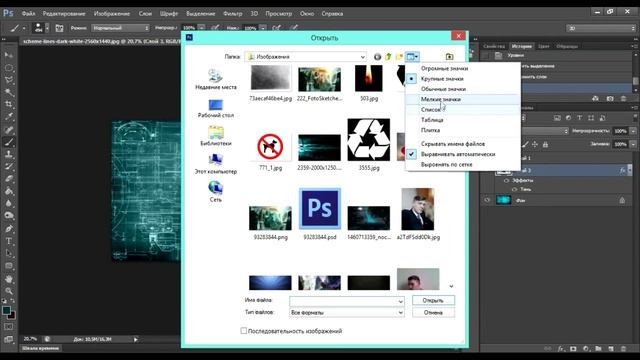
Task: Toggle auto-arrange option in view menu
Action: point(458,154)
